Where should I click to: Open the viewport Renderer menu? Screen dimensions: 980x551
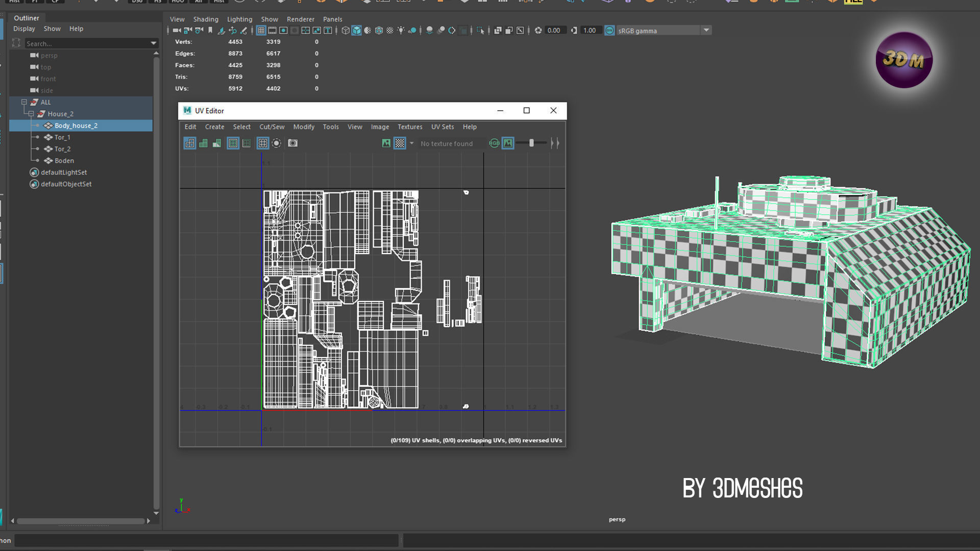click(300, 19)
